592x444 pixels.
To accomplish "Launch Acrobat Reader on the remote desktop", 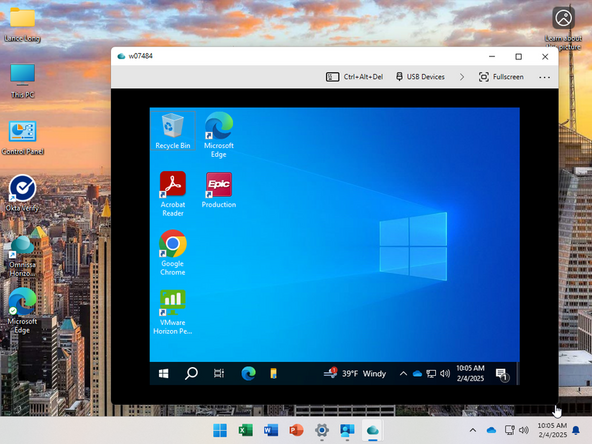I will click(173, 194).
